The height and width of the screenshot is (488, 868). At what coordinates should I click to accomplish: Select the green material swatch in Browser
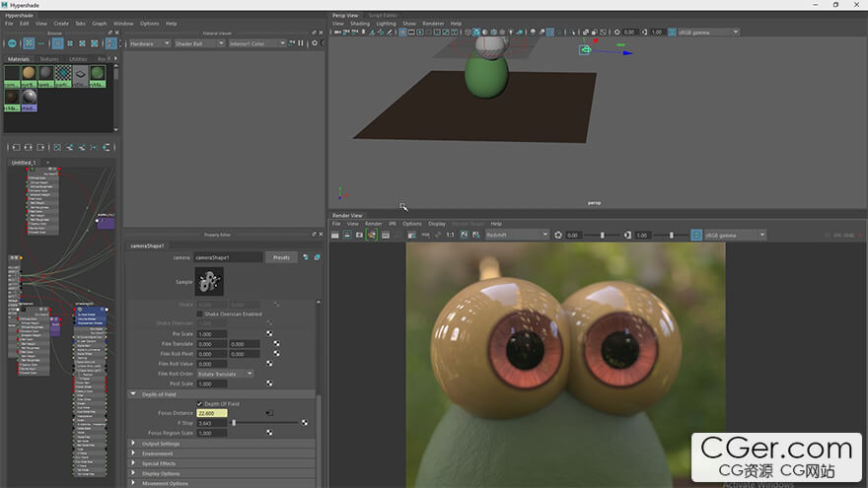point(98,73)
